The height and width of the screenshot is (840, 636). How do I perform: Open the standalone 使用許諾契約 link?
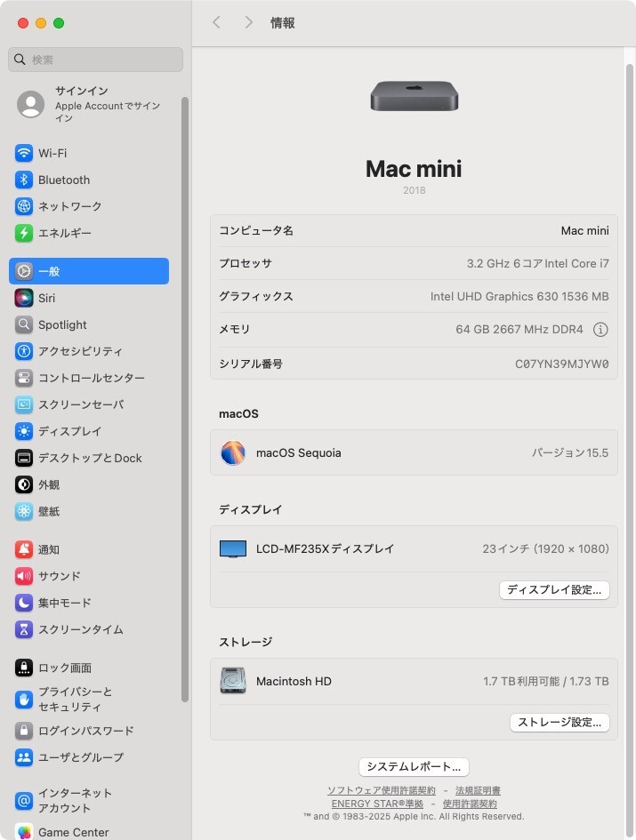470,804
